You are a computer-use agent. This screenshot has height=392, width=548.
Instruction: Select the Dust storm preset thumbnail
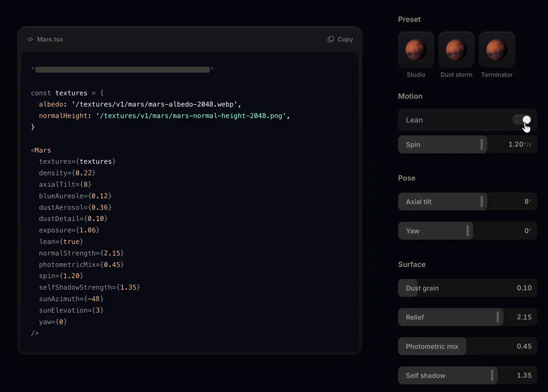[456, 50]
